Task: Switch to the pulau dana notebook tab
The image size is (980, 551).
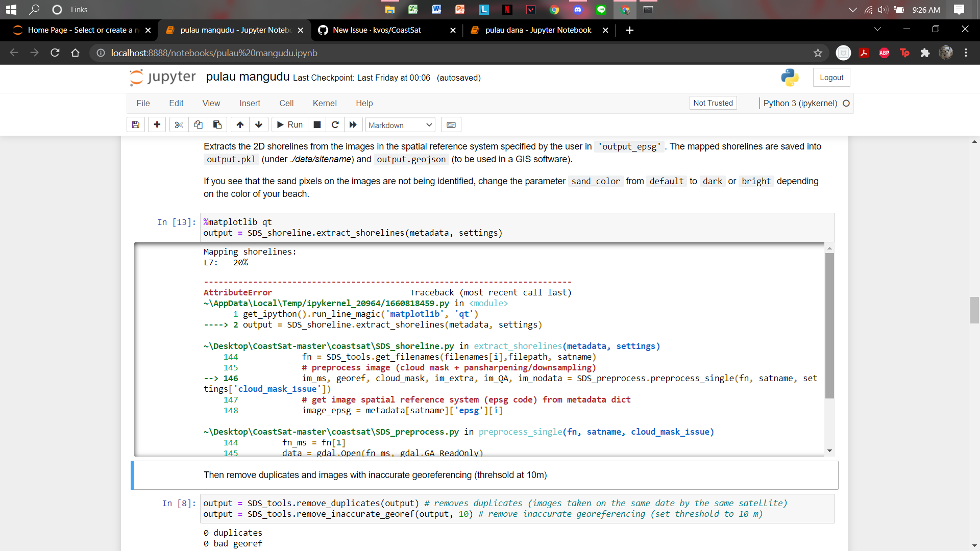Action: point(536,30)
